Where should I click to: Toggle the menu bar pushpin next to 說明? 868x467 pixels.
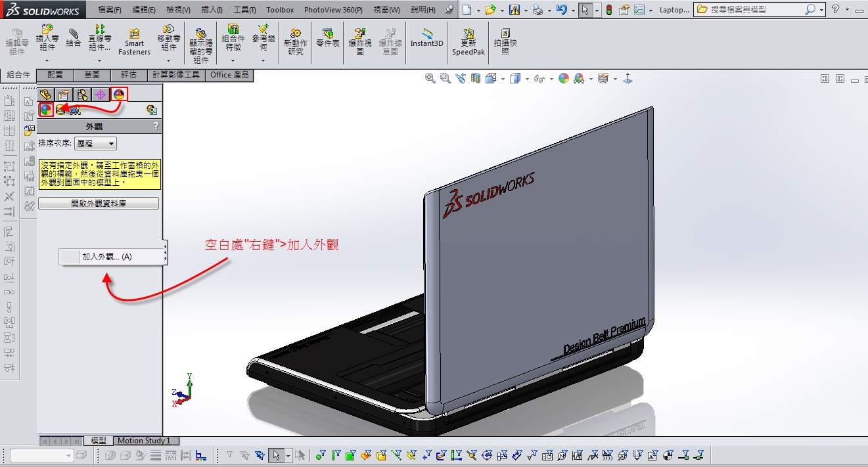pos(449,10)
